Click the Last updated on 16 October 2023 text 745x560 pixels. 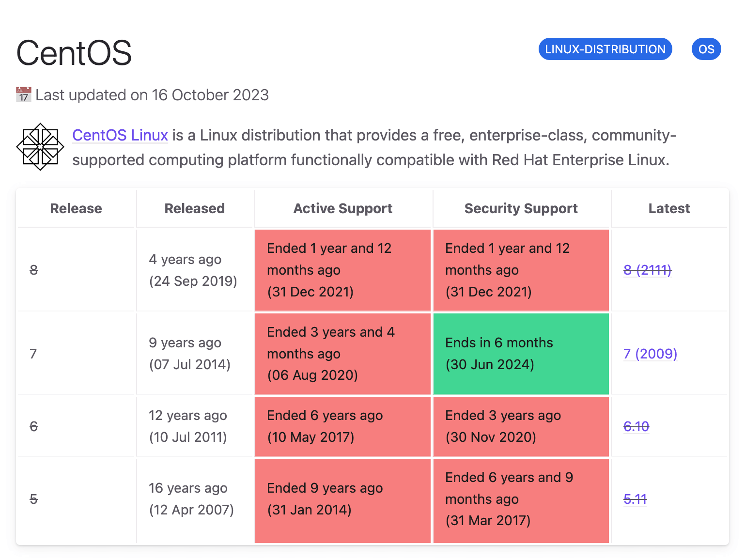pyautogui.click(x=152, y=95)
